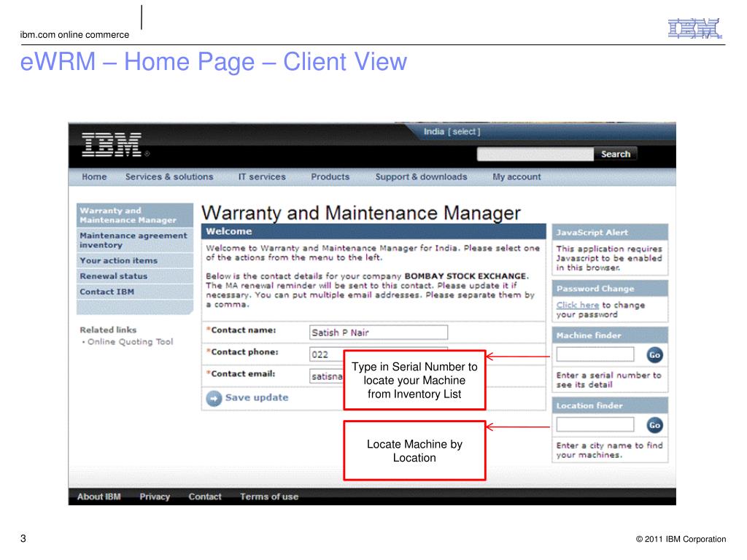Click the Location finder panel heading
This screenshot has width=747, height=560.
click(x=610, y=405)
